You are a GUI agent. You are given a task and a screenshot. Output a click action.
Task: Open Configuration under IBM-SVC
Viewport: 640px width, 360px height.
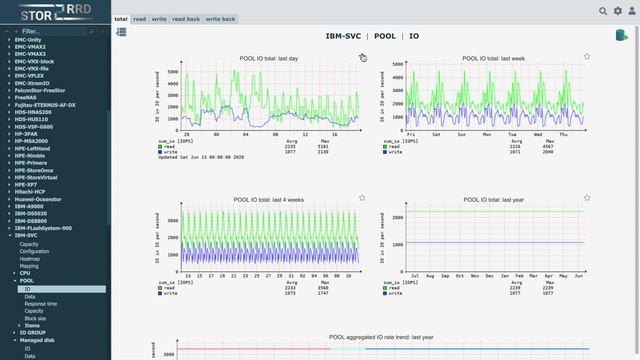(34, 251)
